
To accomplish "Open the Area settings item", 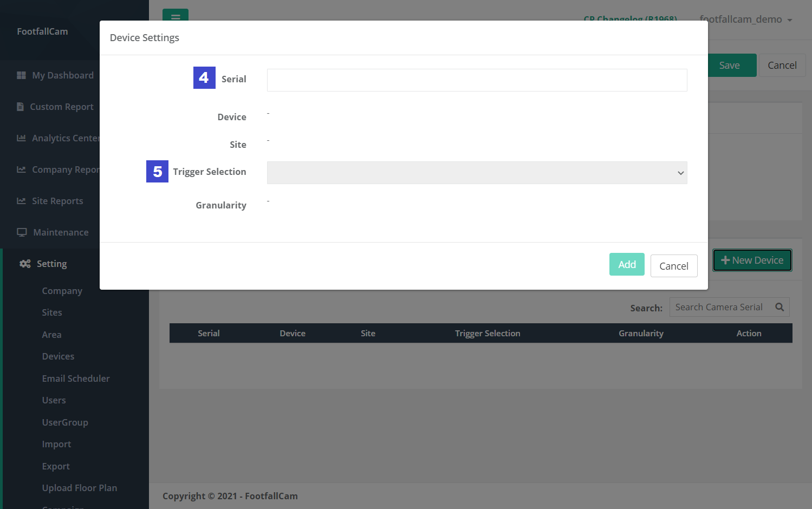I will [51, 335].
